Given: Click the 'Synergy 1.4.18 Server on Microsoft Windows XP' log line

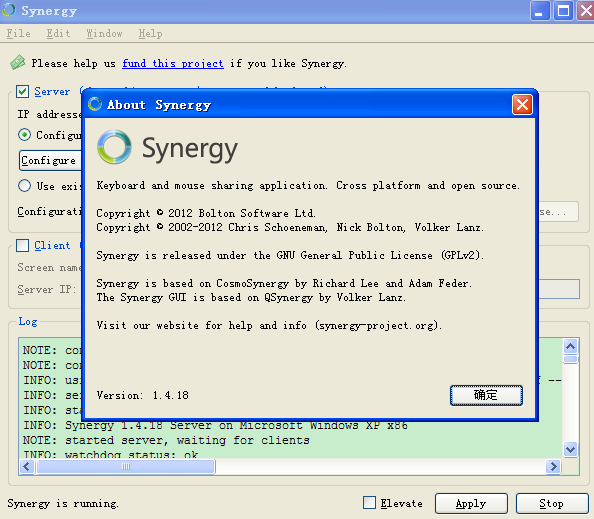Looking at the screenshot, I should click(x=216, y=425).
